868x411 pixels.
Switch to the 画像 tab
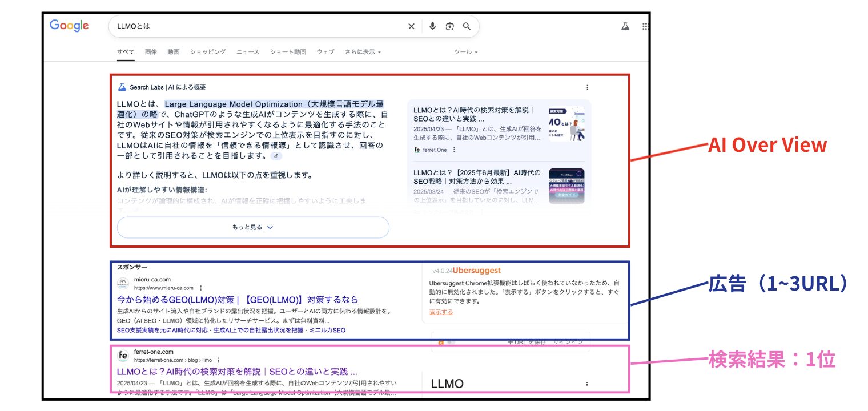pyautogui.click(x=151, y=52)
